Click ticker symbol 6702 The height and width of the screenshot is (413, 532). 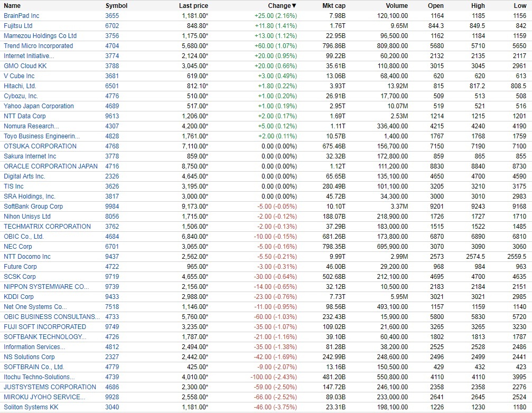(112, 26)
